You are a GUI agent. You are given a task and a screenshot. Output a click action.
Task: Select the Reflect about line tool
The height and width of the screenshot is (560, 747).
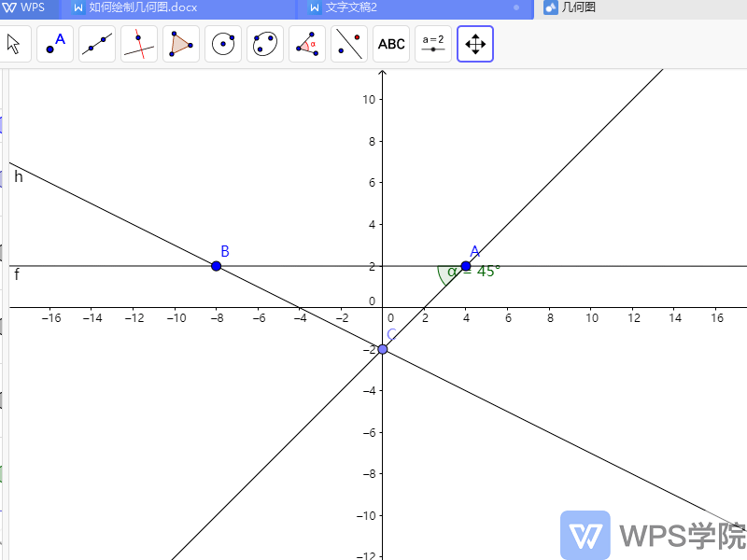(x=349, y=44)
